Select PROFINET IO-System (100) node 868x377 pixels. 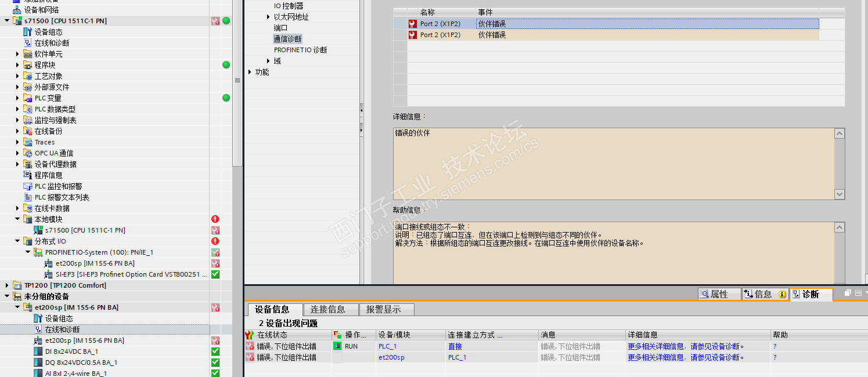(99, 252)
